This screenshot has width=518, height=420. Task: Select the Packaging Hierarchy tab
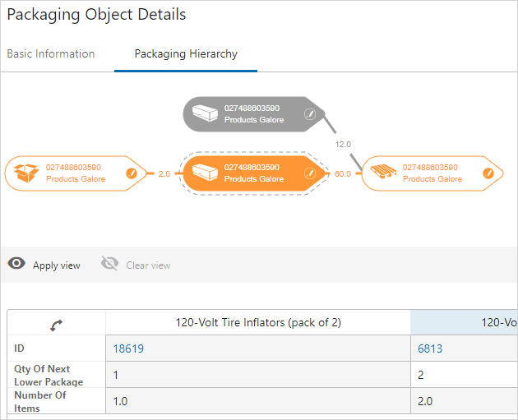(x=186, y=54)
